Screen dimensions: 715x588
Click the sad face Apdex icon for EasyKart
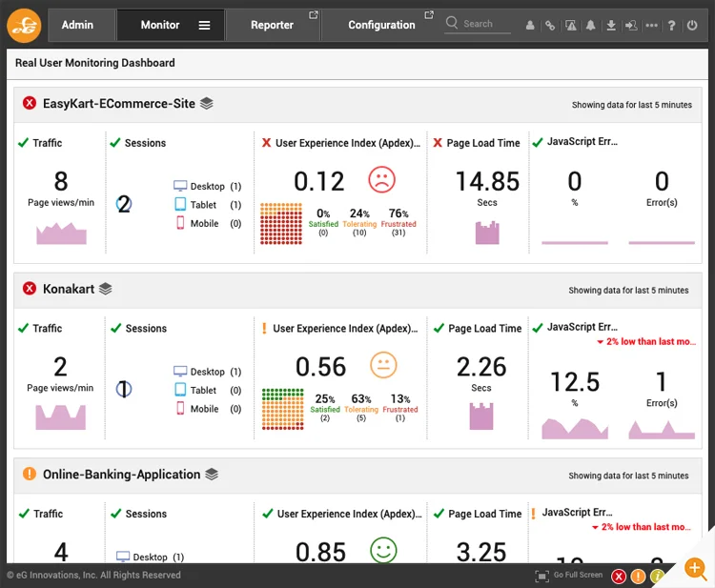[381, 179]
